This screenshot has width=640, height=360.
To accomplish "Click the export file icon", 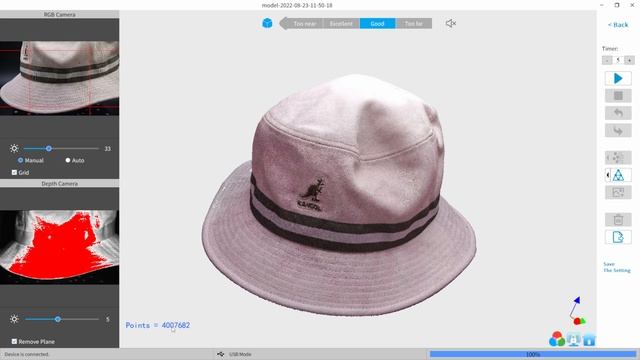I will click(618, 237).
